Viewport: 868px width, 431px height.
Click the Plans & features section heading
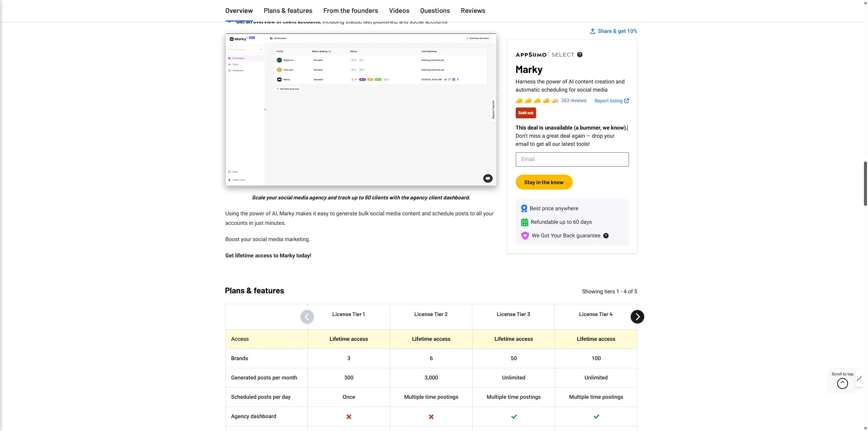[254, 291]
